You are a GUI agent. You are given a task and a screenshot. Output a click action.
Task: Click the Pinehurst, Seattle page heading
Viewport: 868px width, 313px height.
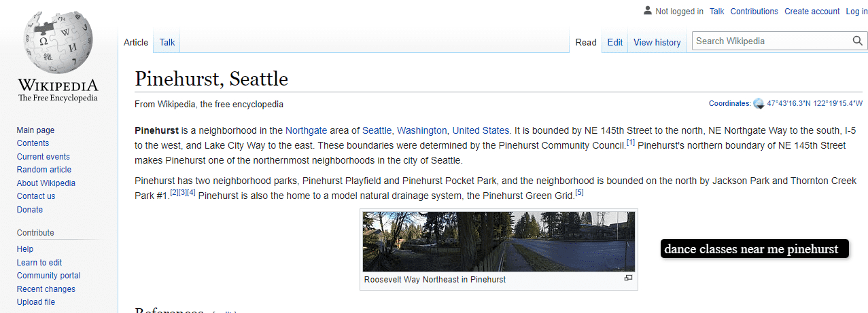211,79
